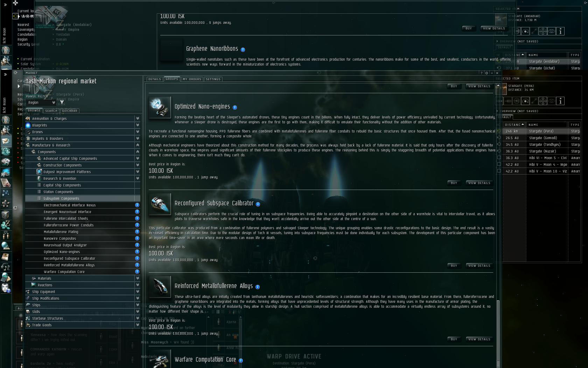
Task: View details for Reconfigured Subspace Calibrator
Action: pyautogui.click(x=479, y=266)
